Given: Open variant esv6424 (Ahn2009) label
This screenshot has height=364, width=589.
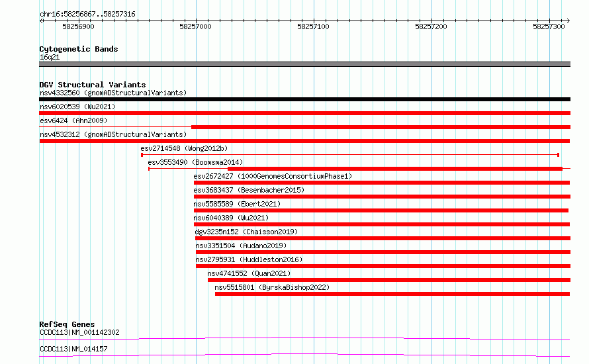Looking at the screenshot, I should pyautogui.click(x=73, y=120).
